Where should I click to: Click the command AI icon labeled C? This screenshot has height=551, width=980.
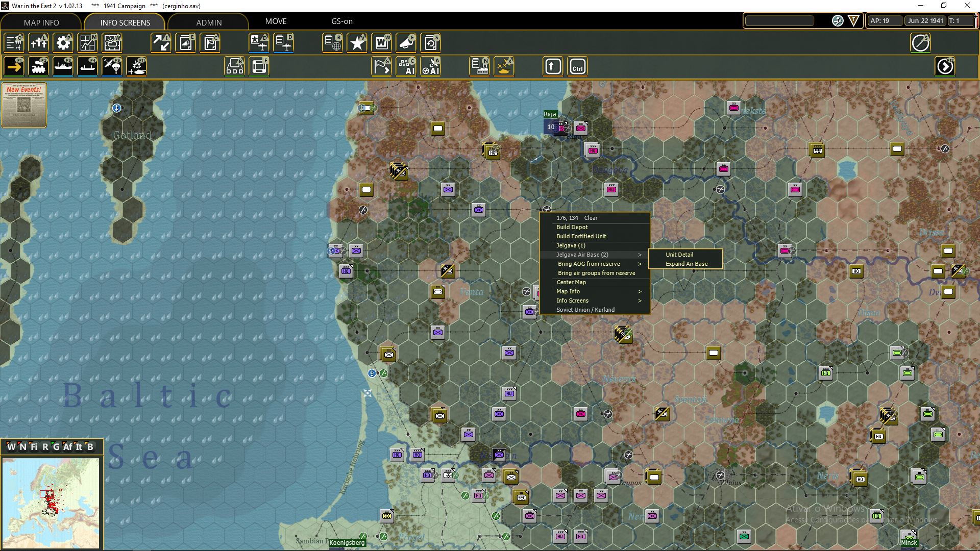[x=406, y=67]
